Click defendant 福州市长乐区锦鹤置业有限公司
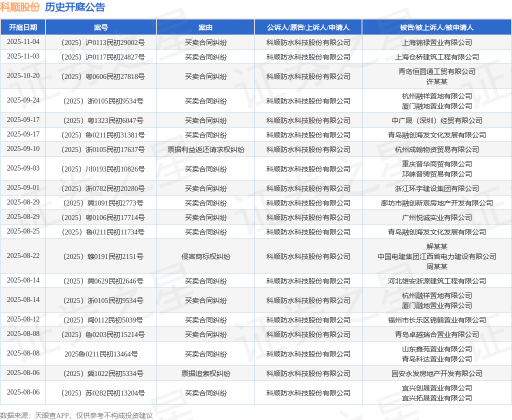The image size is (512, 420). pyautogui.click(x=437, y=320)
